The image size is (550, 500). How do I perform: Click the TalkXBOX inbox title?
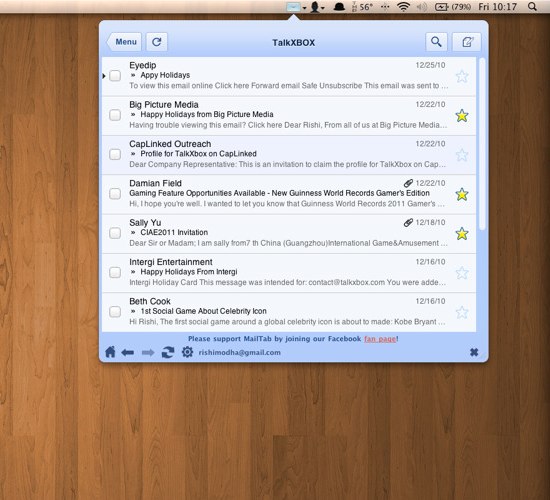(294, 43)
